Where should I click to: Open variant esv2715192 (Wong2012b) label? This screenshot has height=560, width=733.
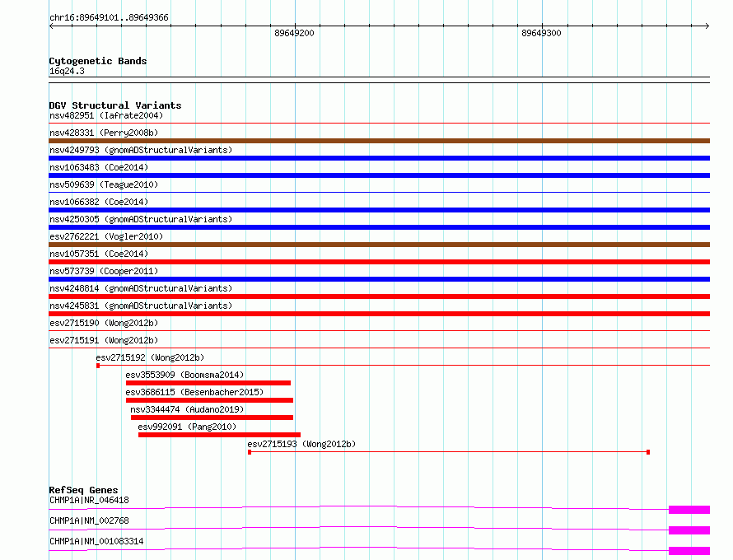click(x=150, y=357)
